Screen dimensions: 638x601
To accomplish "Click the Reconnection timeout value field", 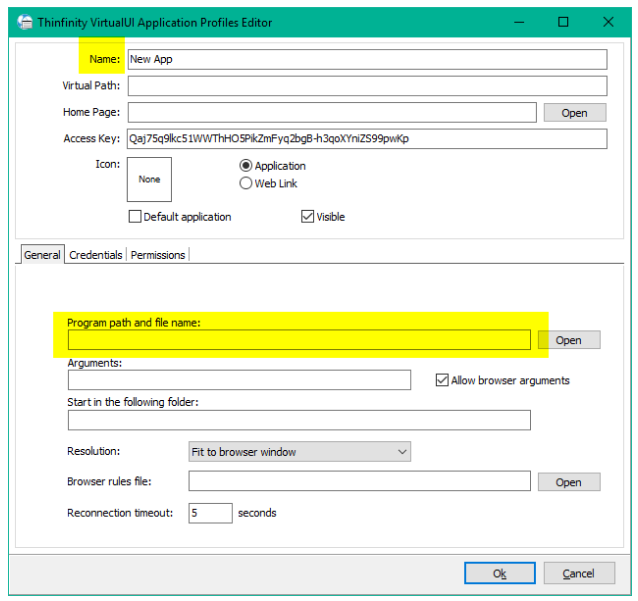I will click(x=210, y=513).
